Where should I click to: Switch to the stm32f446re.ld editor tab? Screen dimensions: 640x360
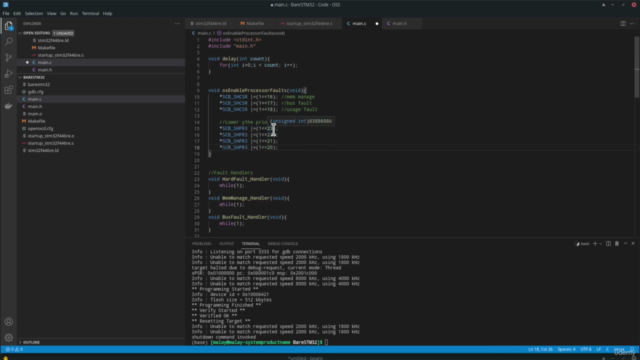[x=209, y=24]
